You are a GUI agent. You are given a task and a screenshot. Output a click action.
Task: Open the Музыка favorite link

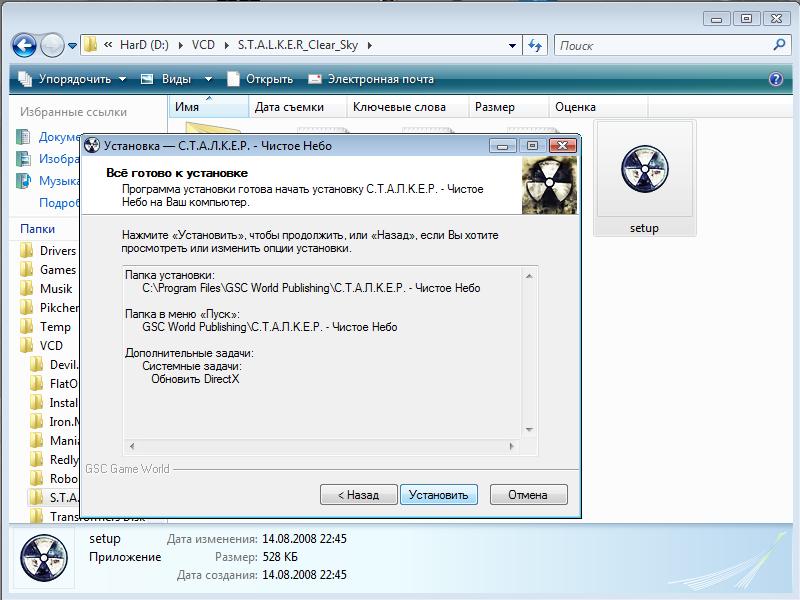tap(48, 181)
